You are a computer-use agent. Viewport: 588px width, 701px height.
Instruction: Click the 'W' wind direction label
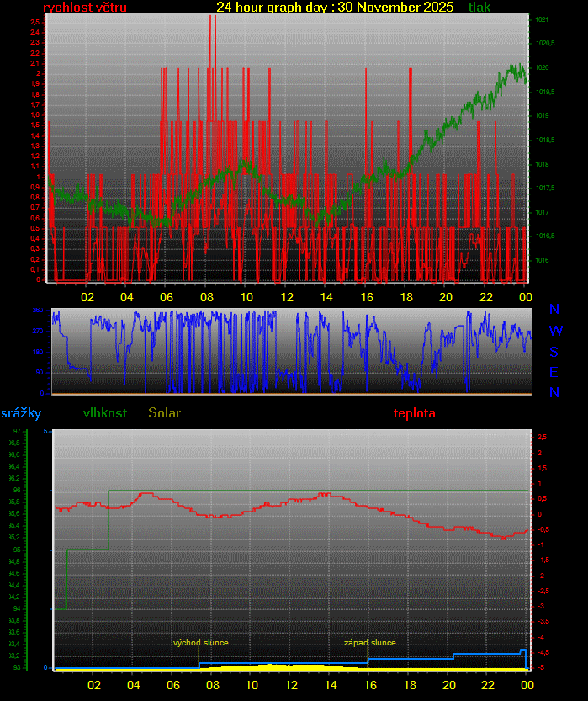tap(555, 331)
